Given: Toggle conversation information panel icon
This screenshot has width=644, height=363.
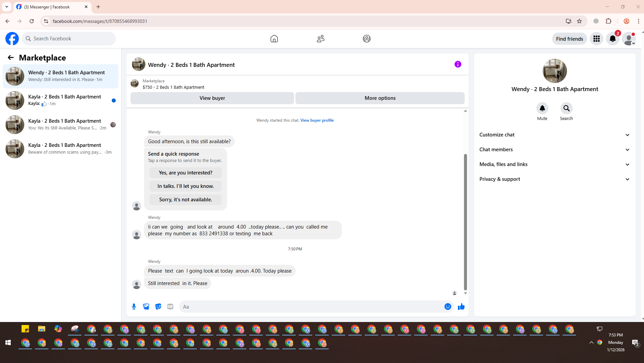Looking at the screenshot, I should [x=458, y=64].
